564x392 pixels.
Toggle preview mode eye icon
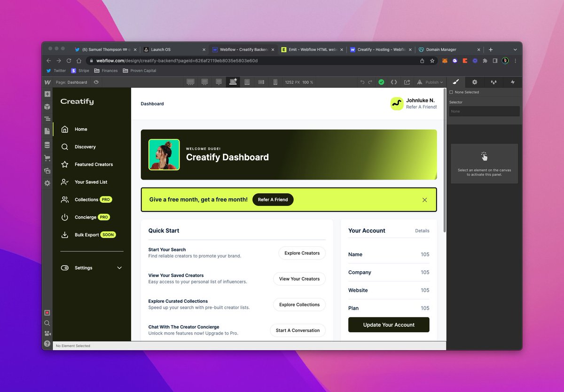coord(96,82)
